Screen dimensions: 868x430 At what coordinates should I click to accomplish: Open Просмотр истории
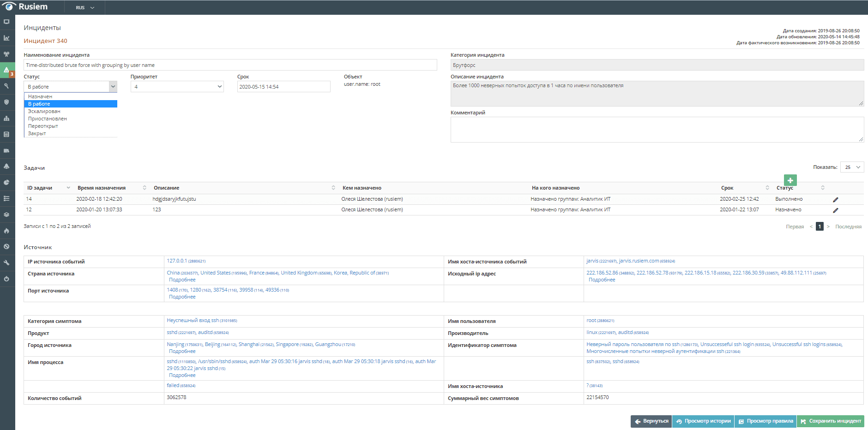pyautogui.click(x=703, y=421)
